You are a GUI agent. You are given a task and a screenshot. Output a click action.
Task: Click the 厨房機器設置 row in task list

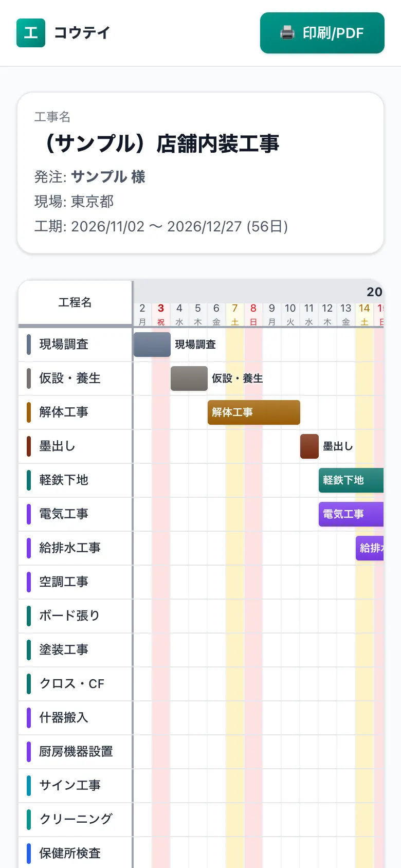pos(76,752)
